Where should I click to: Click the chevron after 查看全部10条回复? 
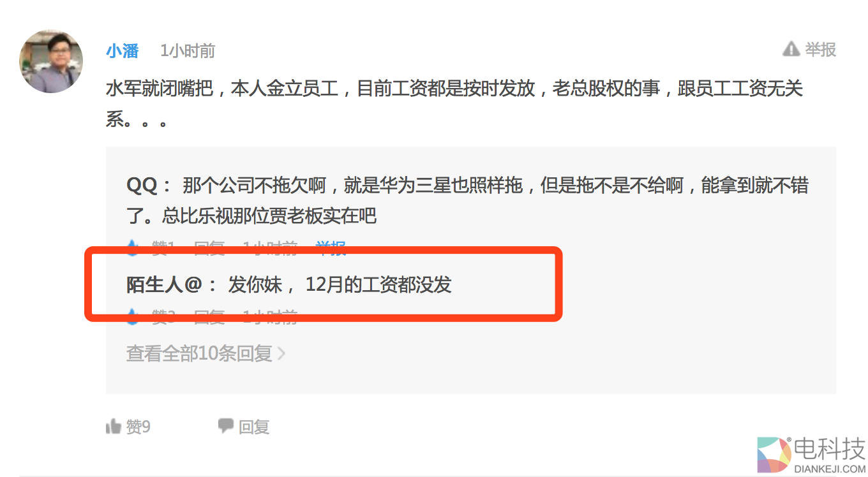coord(281,353)
